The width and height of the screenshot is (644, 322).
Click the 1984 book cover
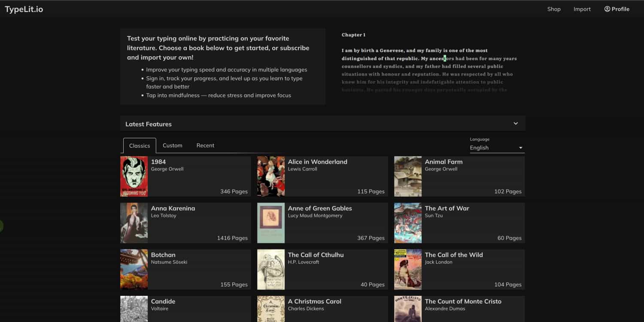pyautogui.click(x=134, y=176)
